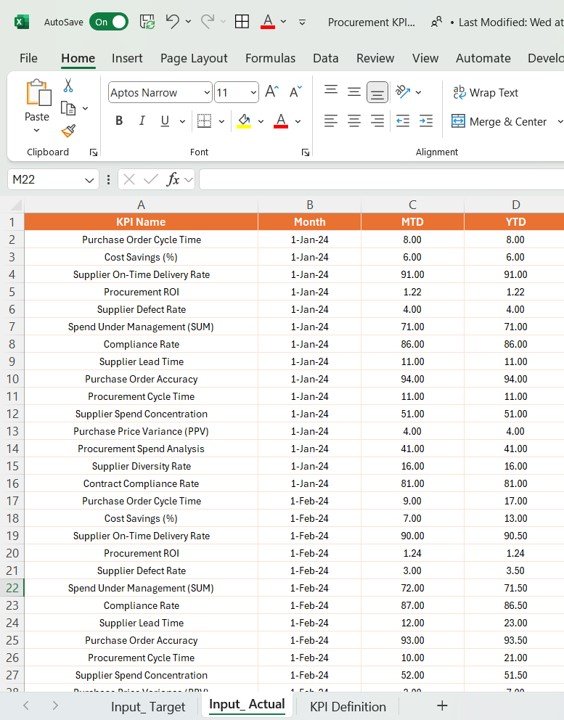Toggle the AutoSave switch
The height and width of the screenshot is (720, 564).
[109, 22]
